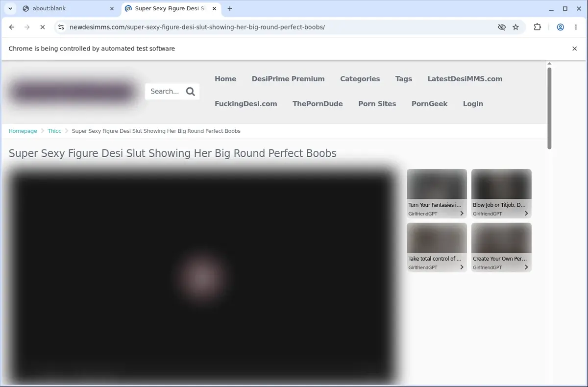This screenshot has height=387, width=588.
Task: Click chevron on 'Create Your Own Per...' ad
Action: click(526, 267)
